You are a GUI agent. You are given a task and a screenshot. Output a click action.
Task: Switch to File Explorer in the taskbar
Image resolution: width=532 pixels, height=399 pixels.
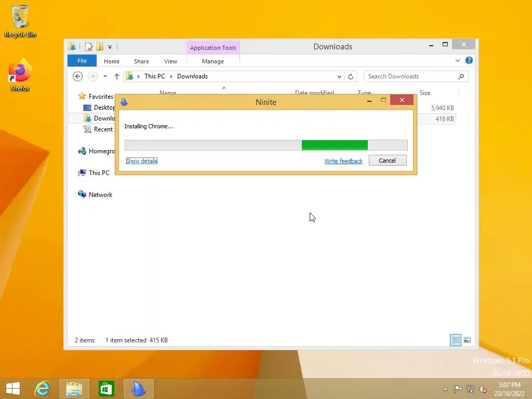click(x=74, y=389)
